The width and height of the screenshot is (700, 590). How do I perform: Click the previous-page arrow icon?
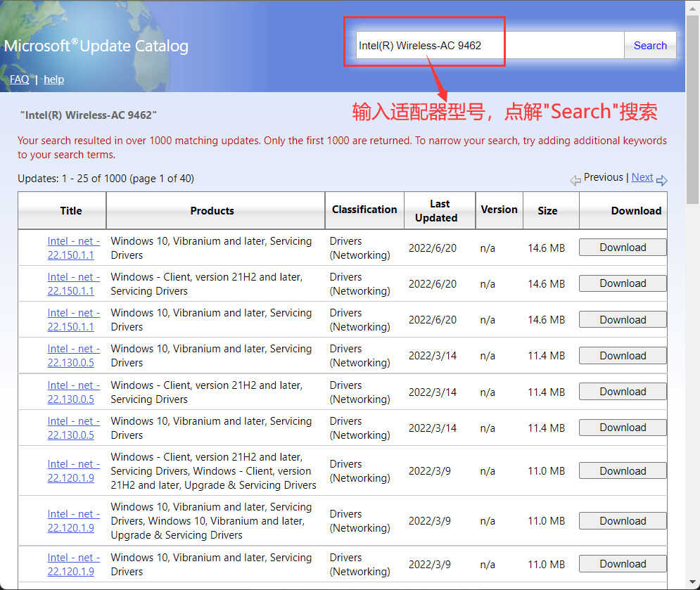pyautogui.click(x=575, y=180)
